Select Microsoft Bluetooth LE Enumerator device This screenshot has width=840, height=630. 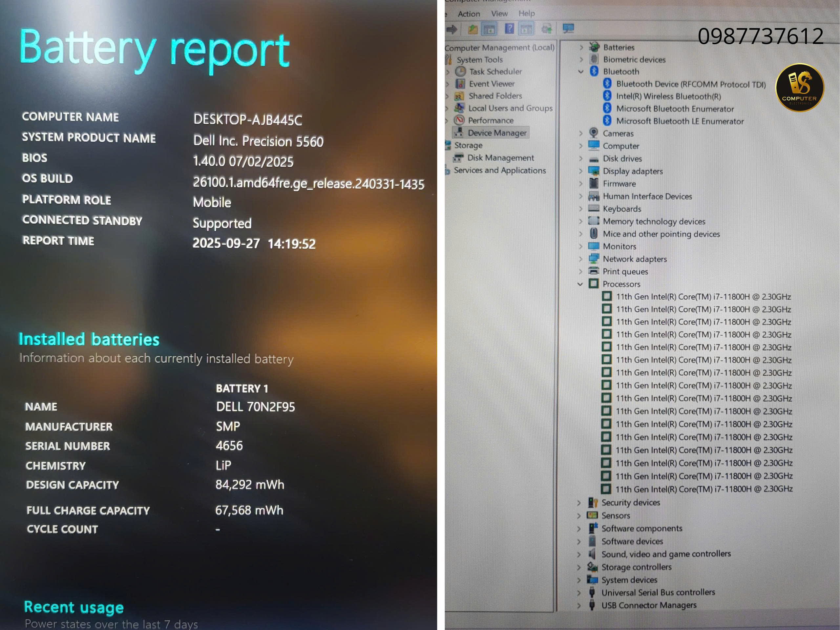[x=679, y=121]
